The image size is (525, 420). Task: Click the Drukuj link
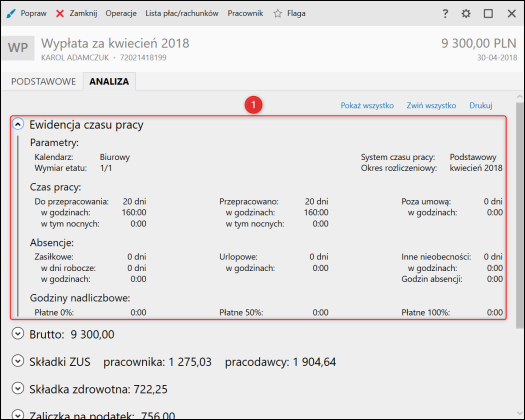click(x=481, y=106)
